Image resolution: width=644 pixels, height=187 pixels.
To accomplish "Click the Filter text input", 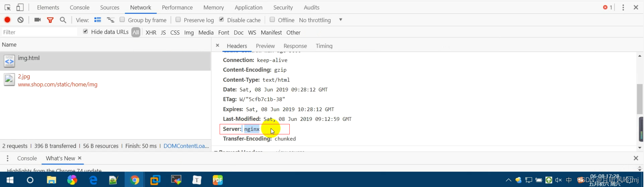I will tap(40, 32).
